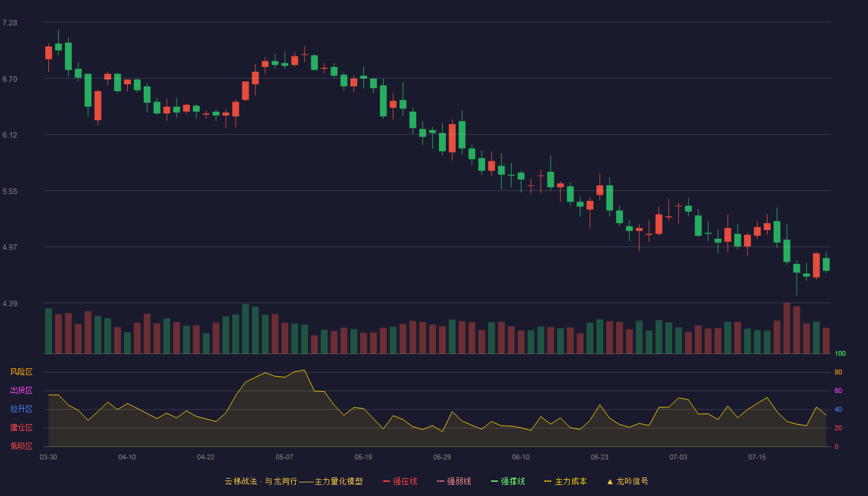Select the 建仓区 zone label
The height and width of the screenshot is (496, 868).
coord(21,428)
